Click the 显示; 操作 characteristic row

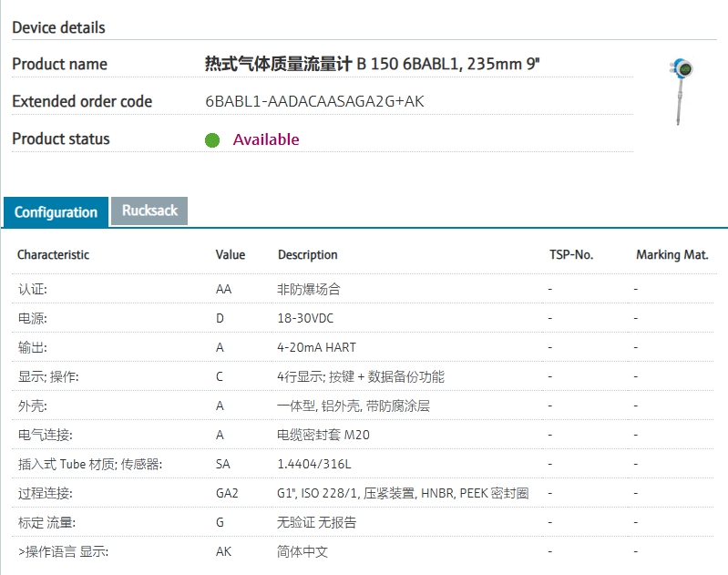click(48, 377)
